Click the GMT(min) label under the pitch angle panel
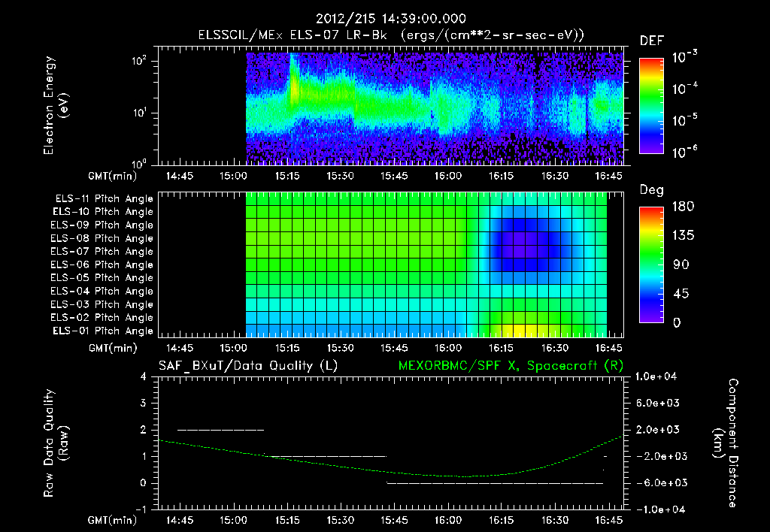This screenshot has height=532, width=770. coord(113,349)
